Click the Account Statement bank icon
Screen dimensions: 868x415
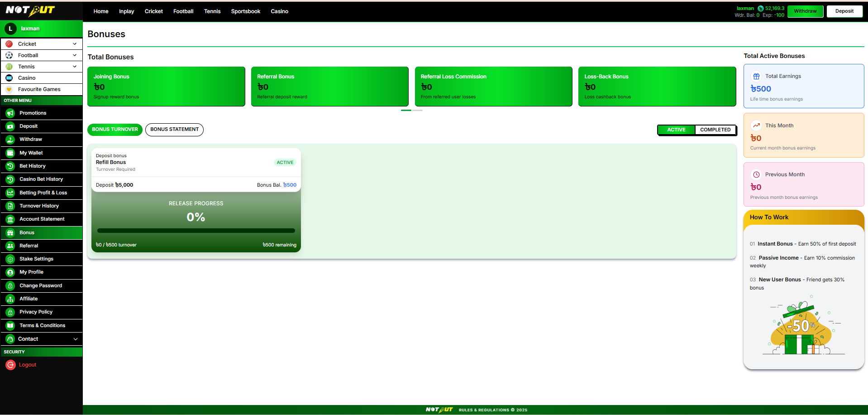point(10,219)
